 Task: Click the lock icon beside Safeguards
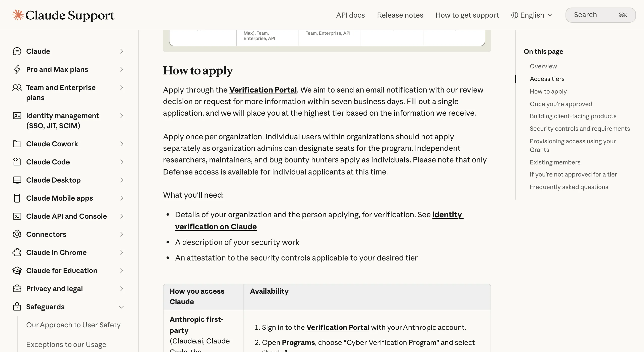(17, 306)
